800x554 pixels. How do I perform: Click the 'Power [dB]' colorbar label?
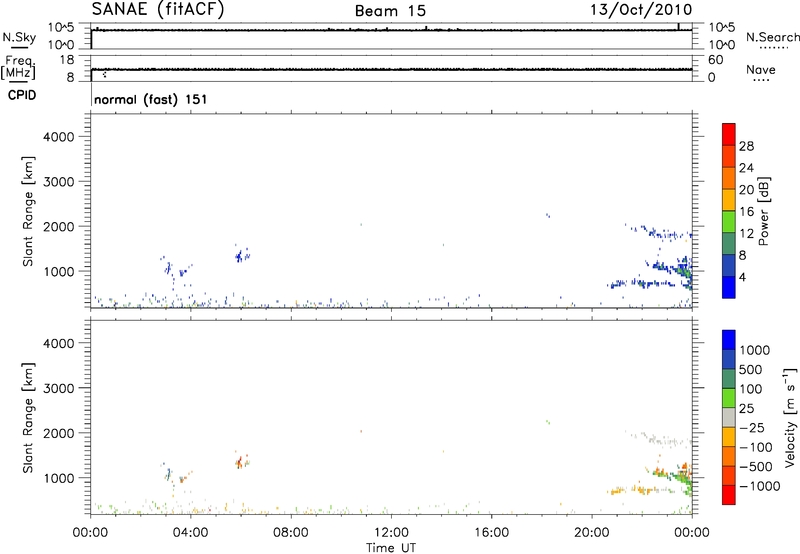(x=763, y=211)
